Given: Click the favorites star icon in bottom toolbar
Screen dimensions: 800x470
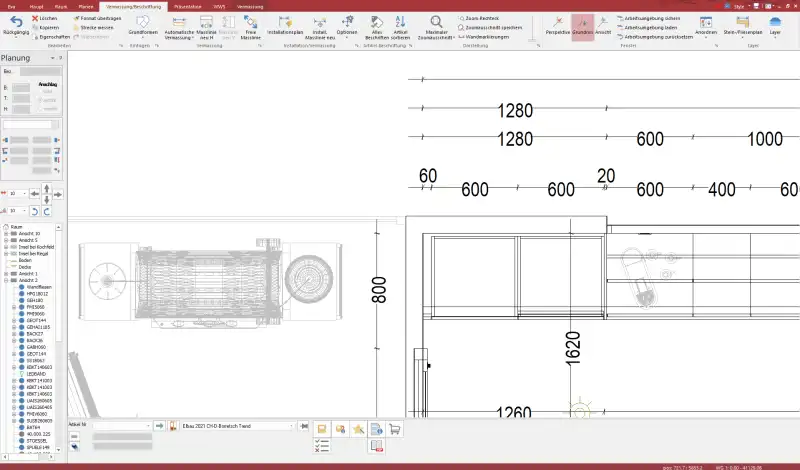Looking at the screenshot, I should click(x=357, y=429).
